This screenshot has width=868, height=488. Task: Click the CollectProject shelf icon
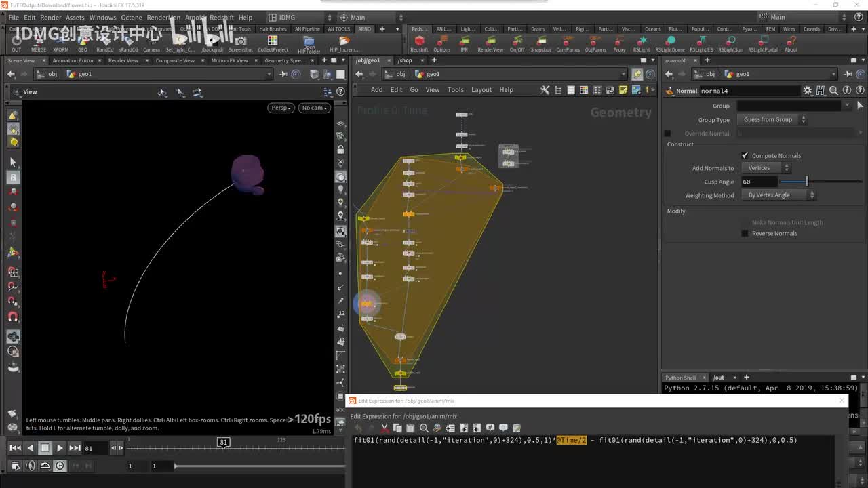point(273,43)
